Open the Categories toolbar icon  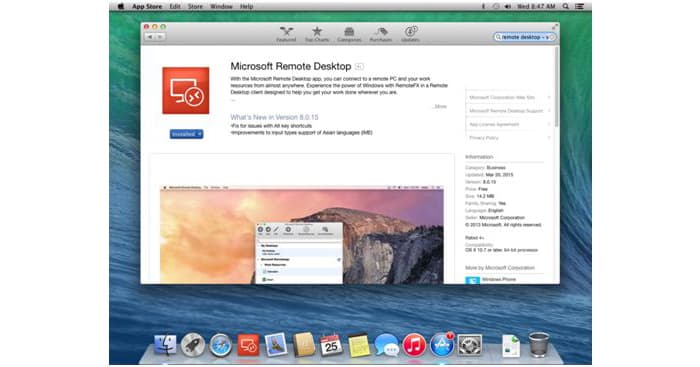349,34
